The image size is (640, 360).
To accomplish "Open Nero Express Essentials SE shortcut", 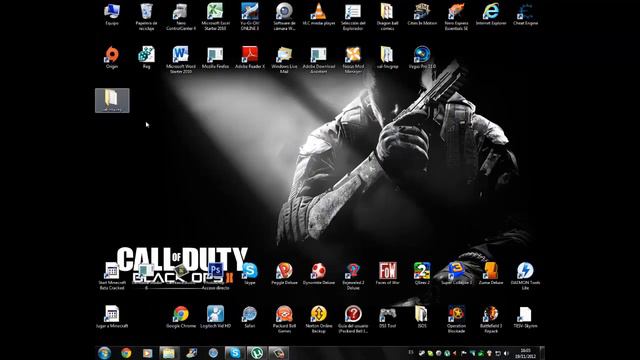I will 456,17.
